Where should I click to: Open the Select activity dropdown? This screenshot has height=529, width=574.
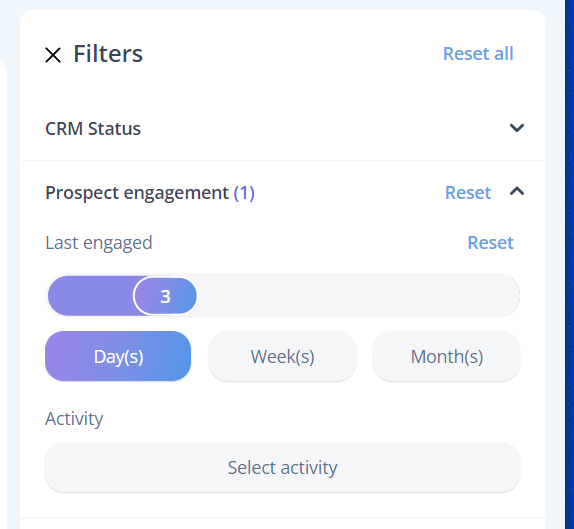(x=282, y=467)
